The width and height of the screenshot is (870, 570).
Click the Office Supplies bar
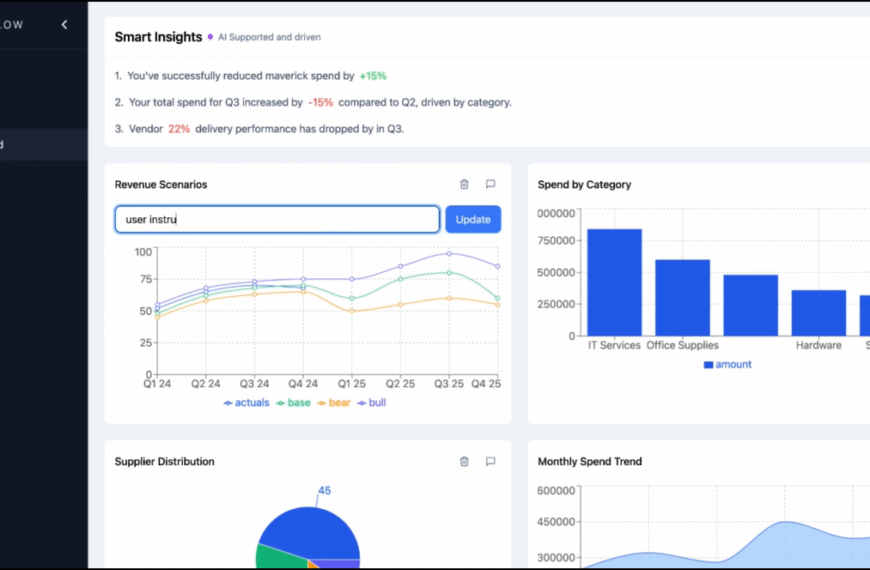pyautogui.click(x=682, y=297)
